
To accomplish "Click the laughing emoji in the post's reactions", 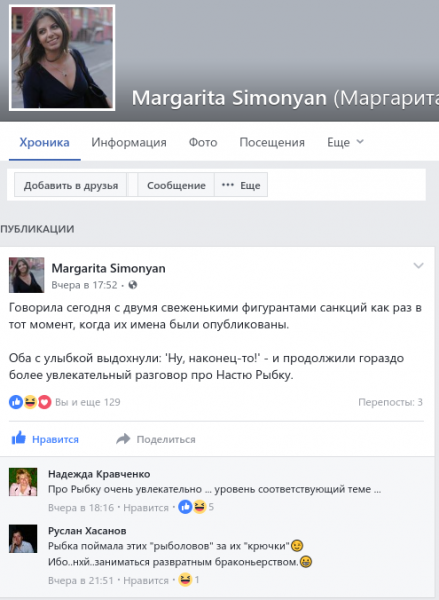I will (x=30, y=402).
